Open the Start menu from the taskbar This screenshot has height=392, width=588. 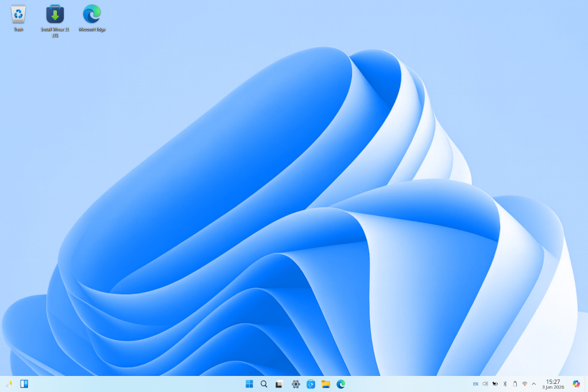pos(249,384)
